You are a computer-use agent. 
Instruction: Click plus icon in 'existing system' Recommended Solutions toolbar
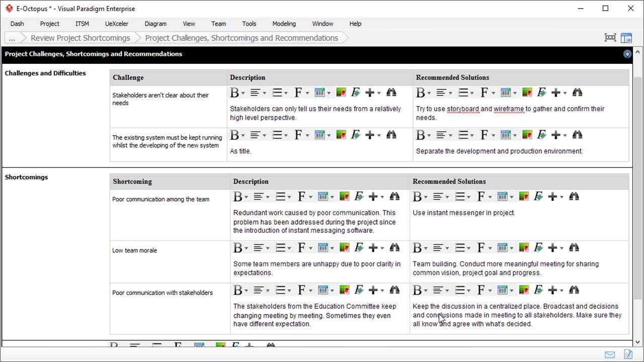tap(556, 135)
